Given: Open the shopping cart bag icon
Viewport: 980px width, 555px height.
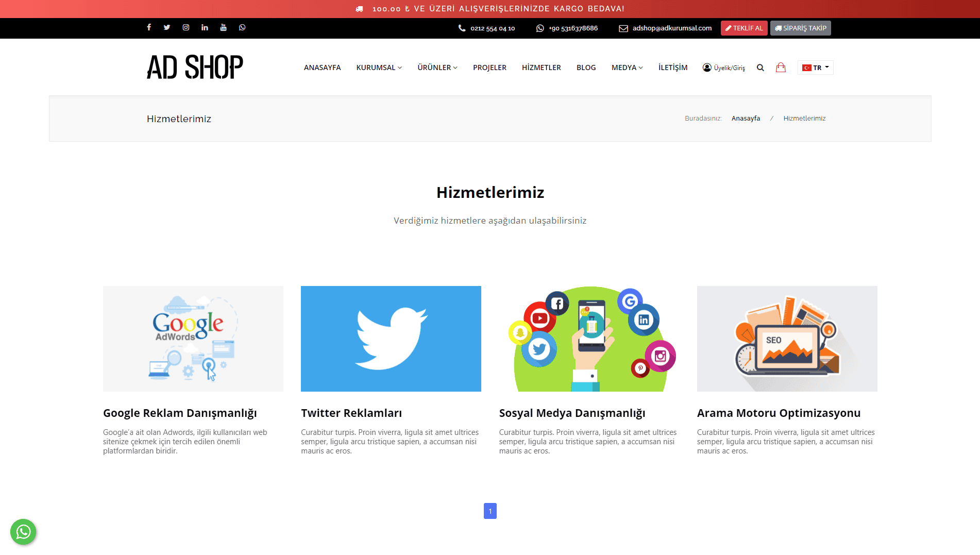Looking at the screenshot, I should pyautogui.click(x=781, y=68).
